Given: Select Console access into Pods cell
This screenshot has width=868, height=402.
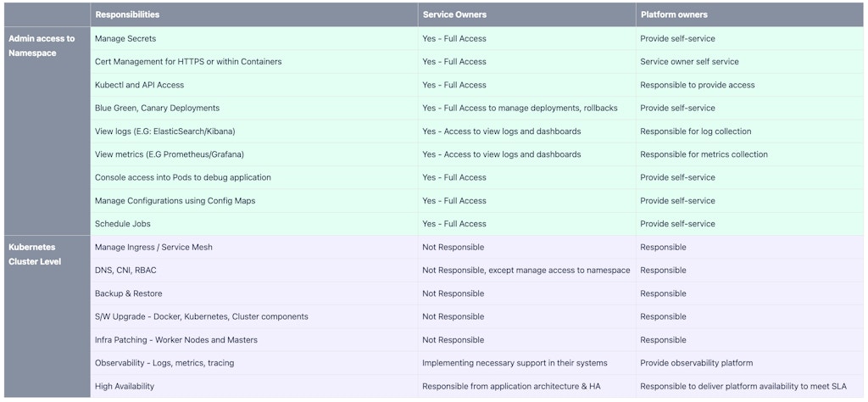Looking at the screenshot, I should pyautogui.click(x=182, y=177).
